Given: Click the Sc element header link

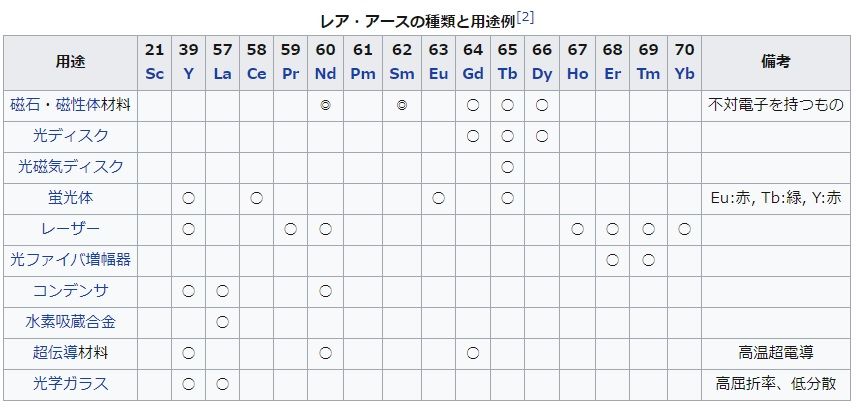Looking at the screenshot, I should pos(154,74).
